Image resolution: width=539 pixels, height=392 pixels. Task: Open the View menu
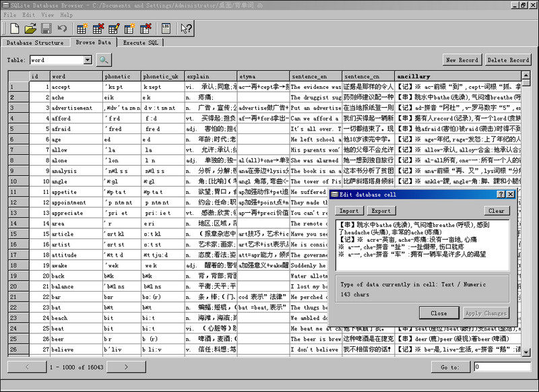tap(47, 15)
